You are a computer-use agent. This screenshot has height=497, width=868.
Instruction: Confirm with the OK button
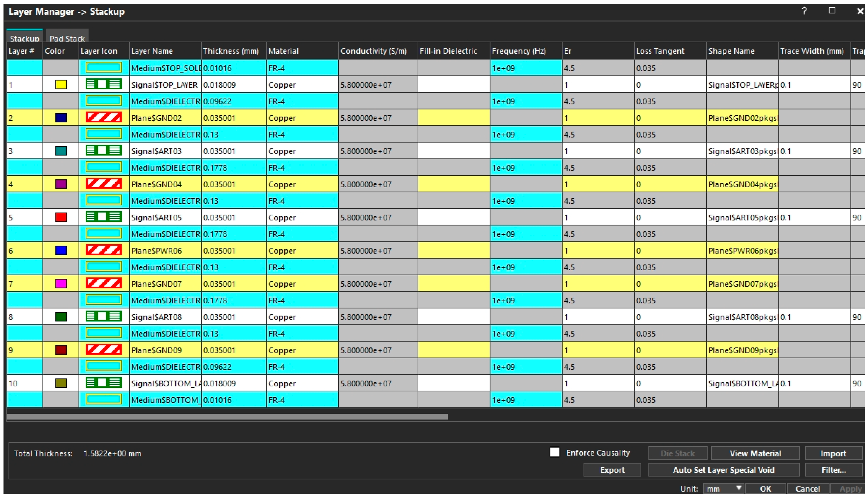tap(765, 489)
